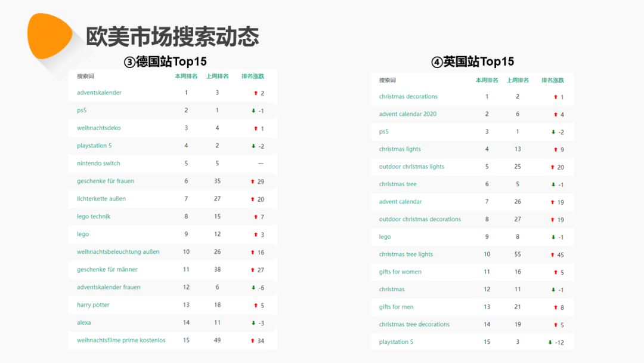Click the 上周排名 header in the UK table
This screenshot has height=363, width=644.
518,80
